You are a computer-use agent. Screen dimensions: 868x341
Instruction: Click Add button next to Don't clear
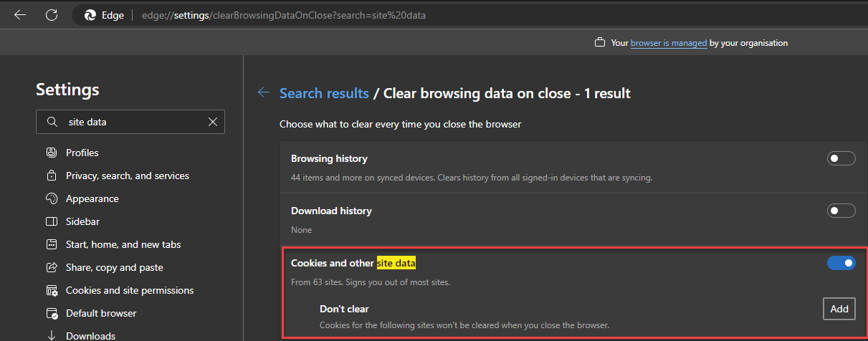pos(839,309)
